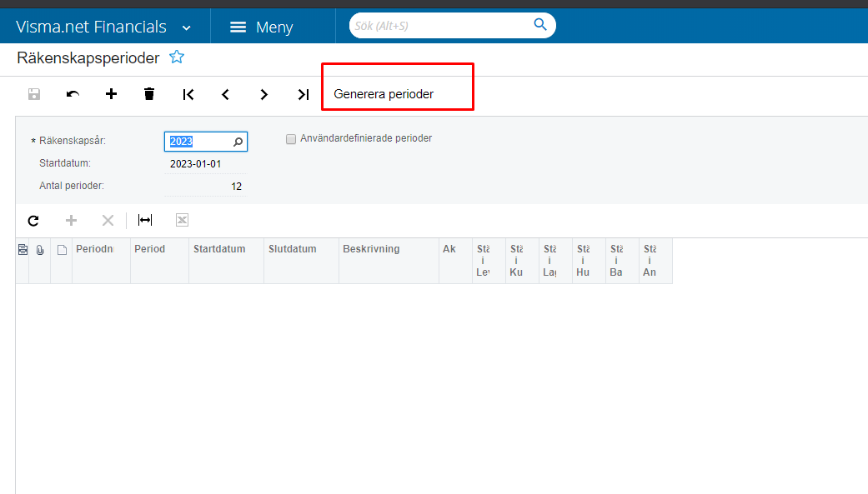Enable Användardefinierade perioder checkbox
The height and width of the screenshot is (494, 868).
(x=291, y=139)
